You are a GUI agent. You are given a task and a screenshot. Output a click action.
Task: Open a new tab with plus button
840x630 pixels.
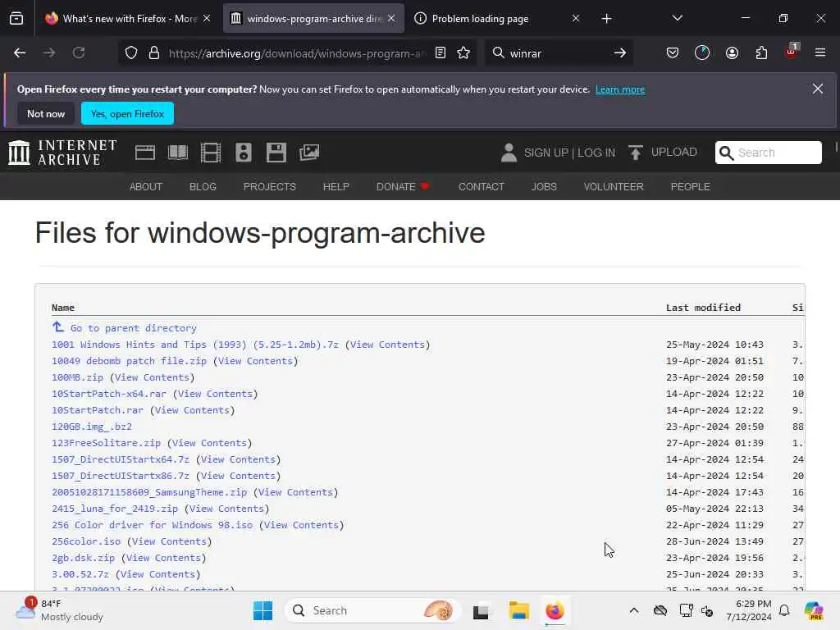click(x=606, y=19)
